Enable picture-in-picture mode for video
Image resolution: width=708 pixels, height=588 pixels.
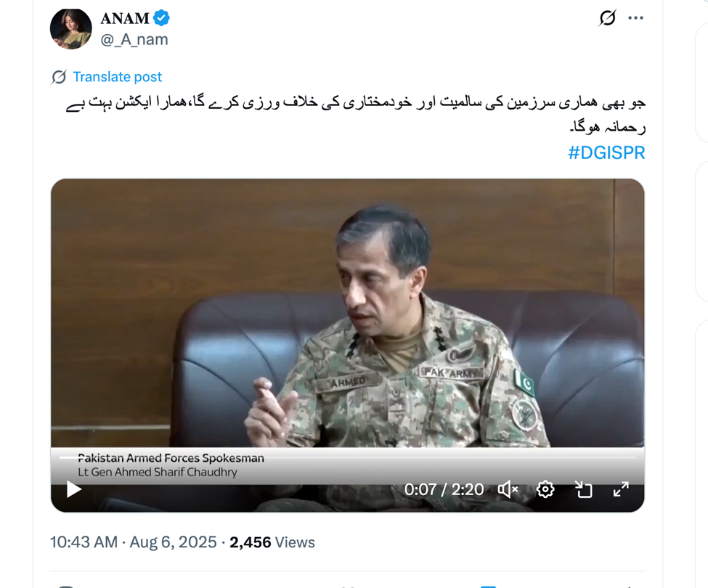click(x=583, y=489)
